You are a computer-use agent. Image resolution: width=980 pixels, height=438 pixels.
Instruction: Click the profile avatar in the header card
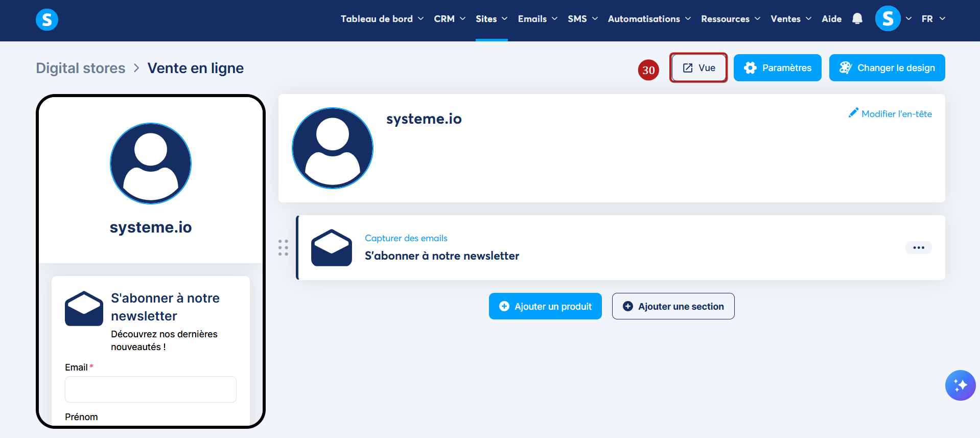coord(333,148)
